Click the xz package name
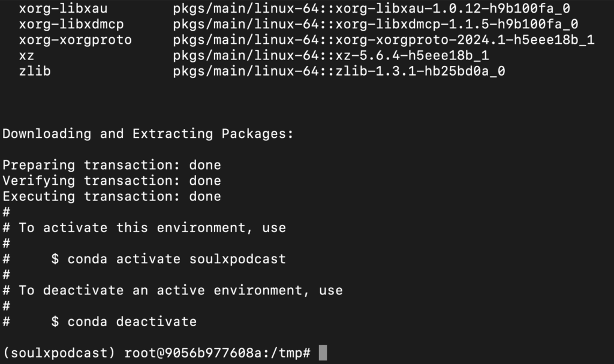This screenshot has width=614, height=364. pyautogui.click(x=26, y=56)
